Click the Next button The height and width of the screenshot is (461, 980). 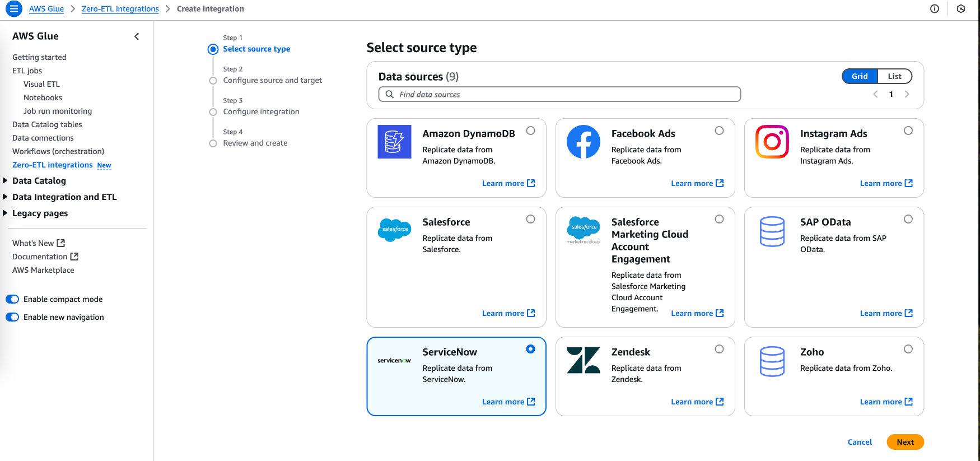[x=905, y=442]
